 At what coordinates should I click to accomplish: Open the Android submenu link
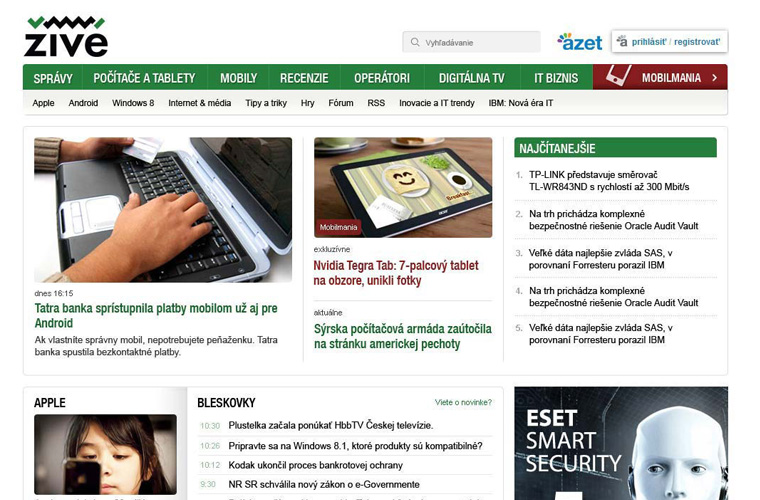(83, 103)
